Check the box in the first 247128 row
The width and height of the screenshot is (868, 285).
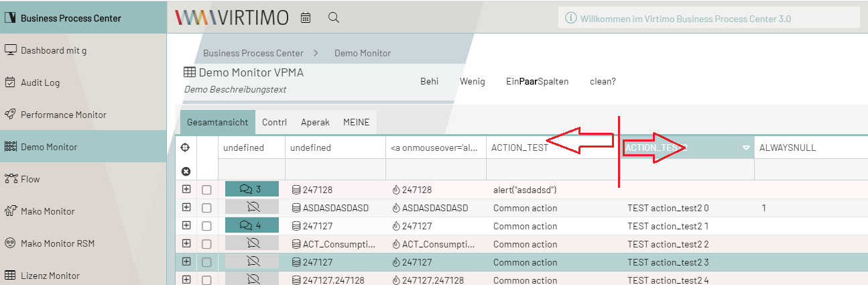(x=206, y=190)
